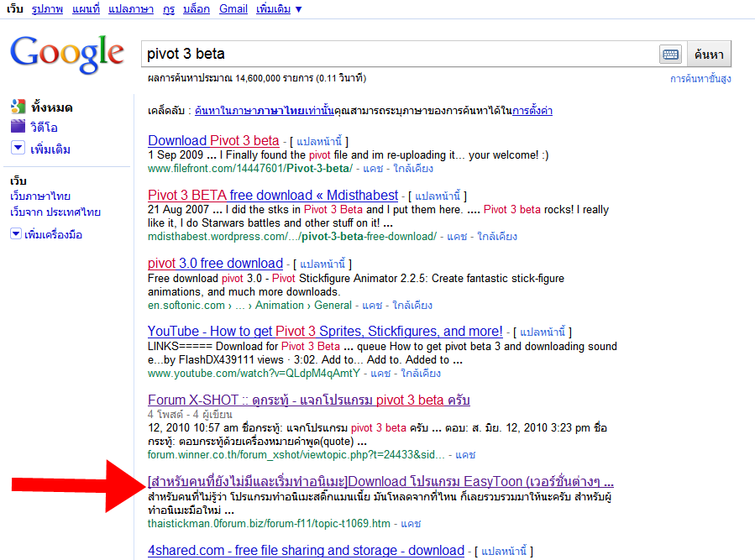755x560 pixels.
Task: Click the on-screen keyboard icon in search box
Action: click(670, 55)
